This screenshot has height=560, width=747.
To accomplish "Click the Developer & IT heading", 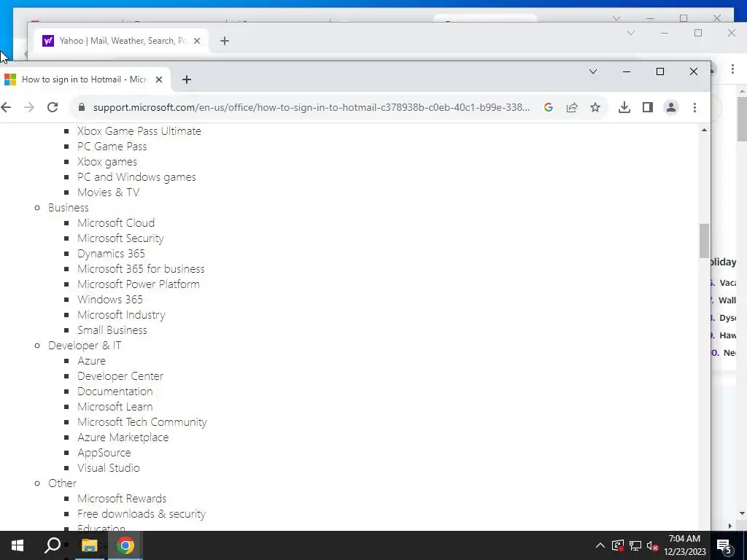I will (x=85, y=345).
